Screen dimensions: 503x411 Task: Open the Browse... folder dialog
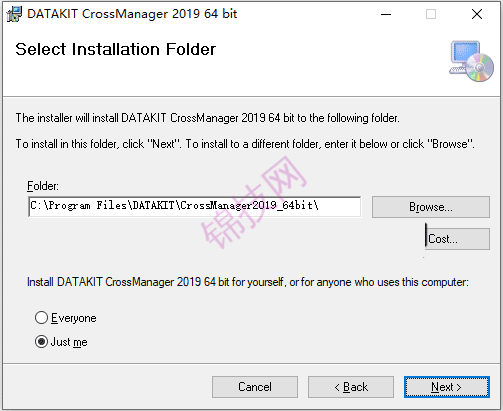pos(431,207)
